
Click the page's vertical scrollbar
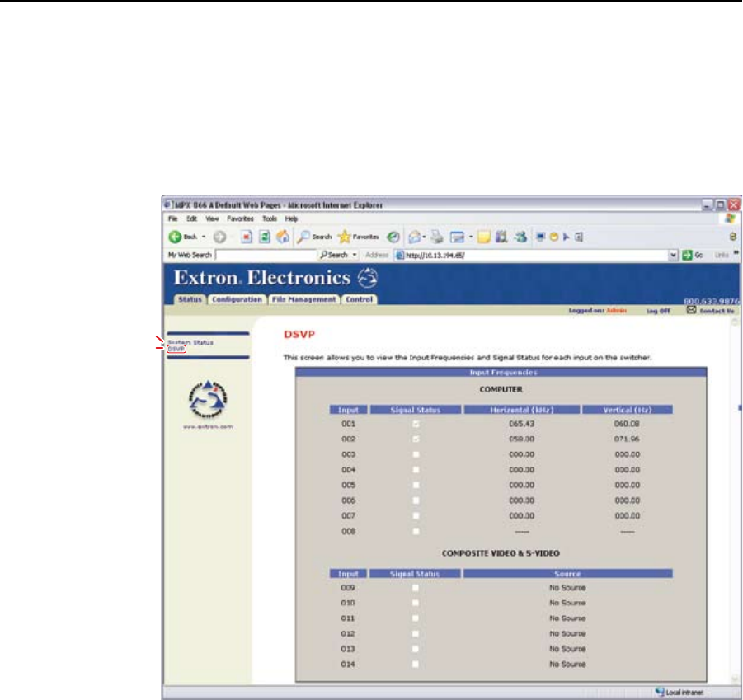pyautogui.click(x=736, y=495)
